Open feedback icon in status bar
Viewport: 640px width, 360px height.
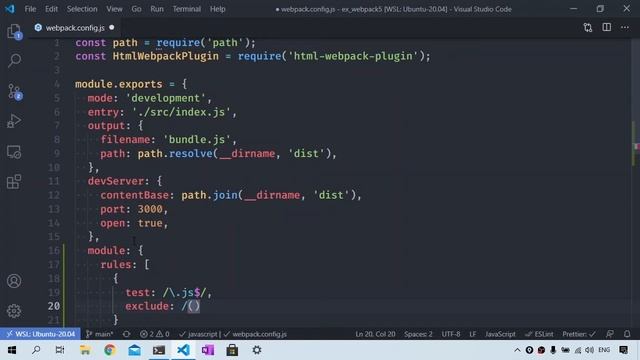[x=610, y=334]
